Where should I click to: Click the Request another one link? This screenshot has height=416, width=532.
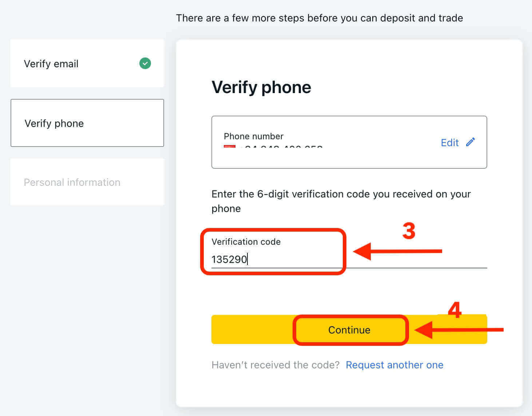(394, 365)
